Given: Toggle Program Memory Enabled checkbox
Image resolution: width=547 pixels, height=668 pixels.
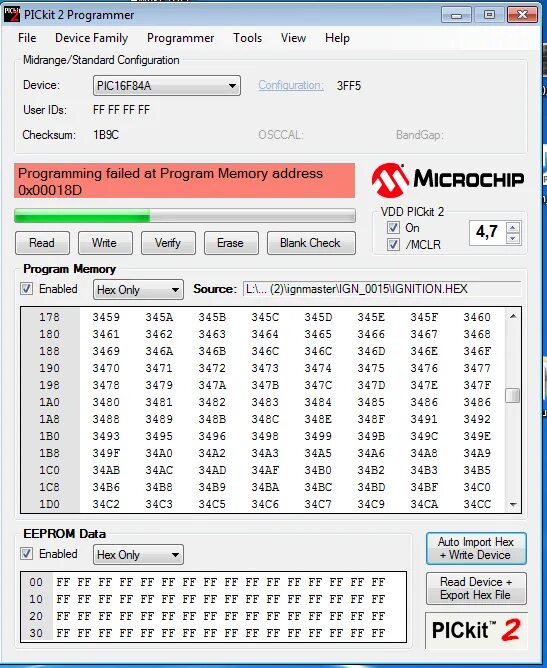Looking at the screenshot, I should coord(26,289).
